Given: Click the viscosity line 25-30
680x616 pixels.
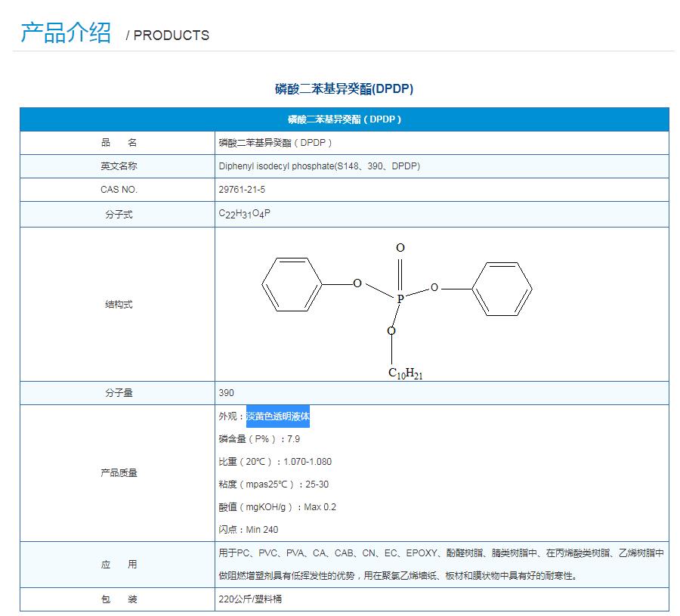Looking at the screenshot, I should (x=274, y=484).
